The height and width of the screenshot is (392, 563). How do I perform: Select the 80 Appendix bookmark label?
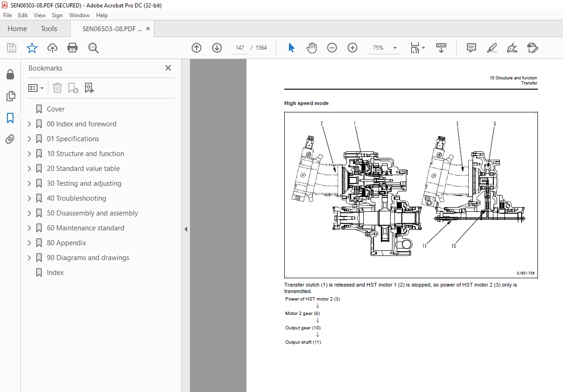coord(66,243)
